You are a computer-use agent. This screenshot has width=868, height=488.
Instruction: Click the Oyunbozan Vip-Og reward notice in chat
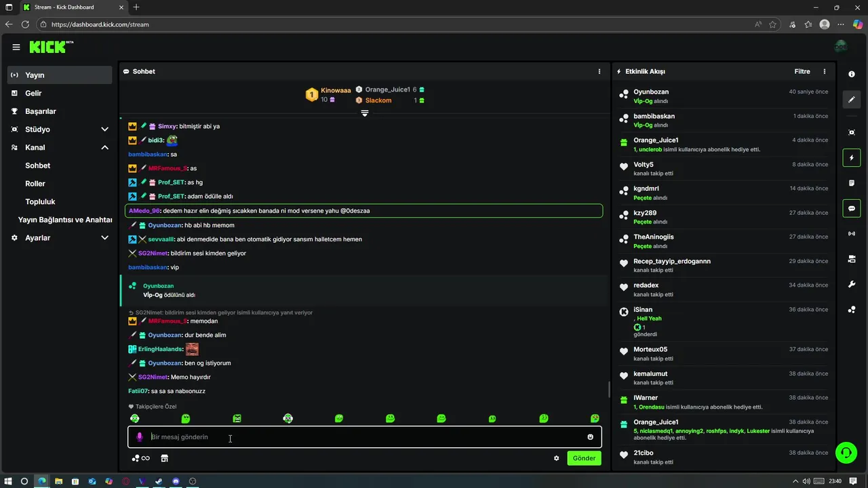365,290
